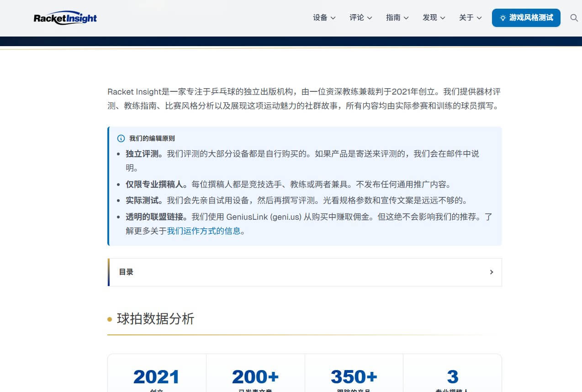Click the 200+ statistic number
The width and height of the screenshot is (582, 392).
pyautogui.click(x=255, y=377)
